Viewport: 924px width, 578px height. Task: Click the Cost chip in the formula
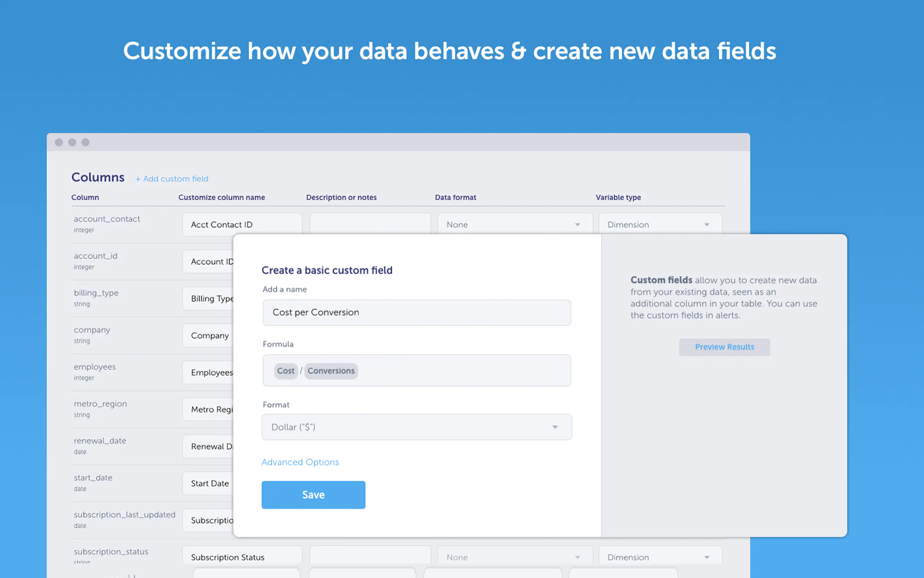click(x=286, y=371)
